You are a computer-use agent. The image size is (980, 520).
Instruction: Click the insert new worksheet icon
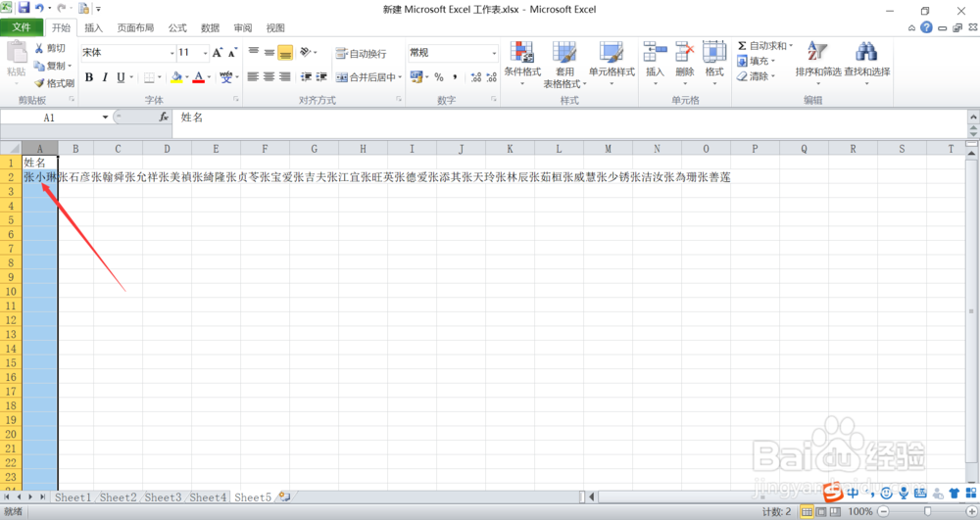tap(284, 496)
